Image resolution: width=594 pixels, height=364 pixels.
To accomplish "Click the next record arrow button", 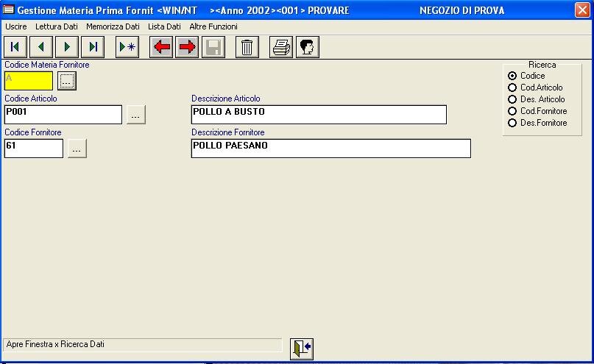I will pyautogui.click(x=67, y=47).
